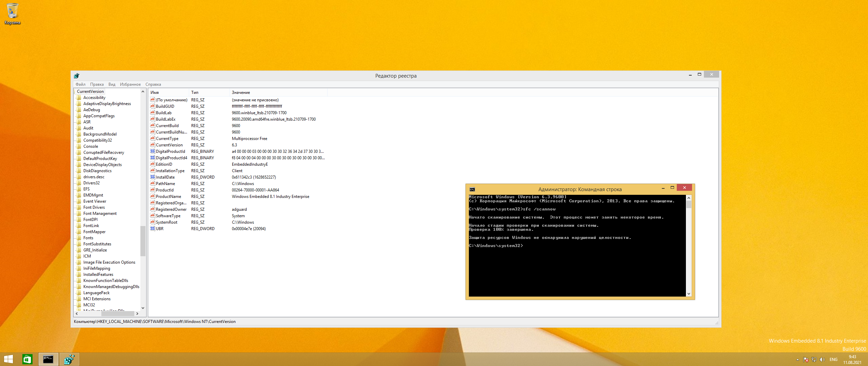Open the Action Center flag icon

click(806, 360)
